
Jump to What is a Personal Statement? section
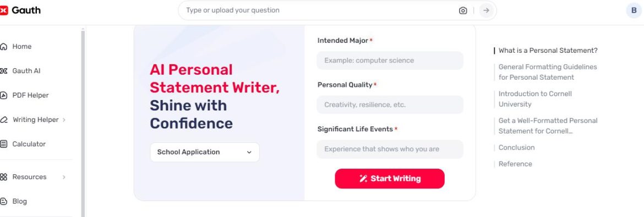point(548,51)
